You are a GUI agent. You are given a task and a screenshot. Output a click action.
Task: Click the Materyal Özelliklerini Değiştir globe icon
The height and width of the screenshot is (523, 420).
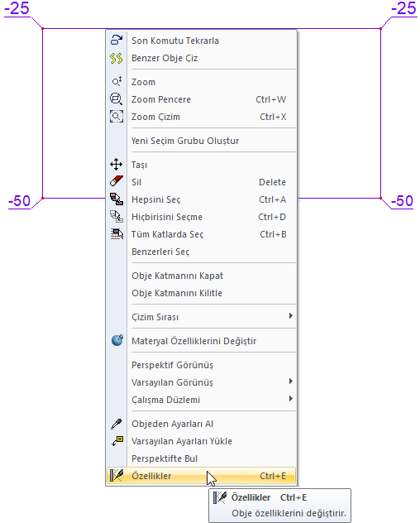click(117, 341)
